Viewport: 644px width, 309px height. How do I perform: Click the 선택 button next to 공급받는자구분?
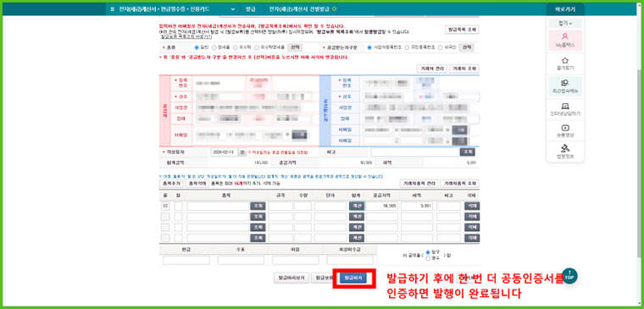pos(467,47)
